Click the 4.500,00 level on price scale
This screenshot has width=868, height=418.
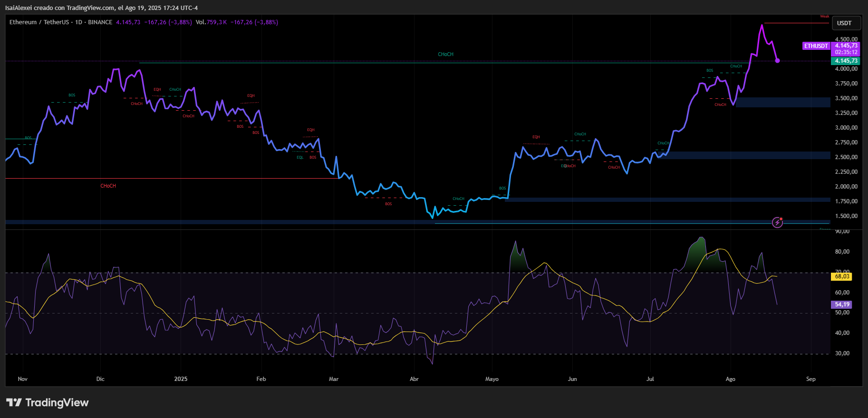(846, 39)
